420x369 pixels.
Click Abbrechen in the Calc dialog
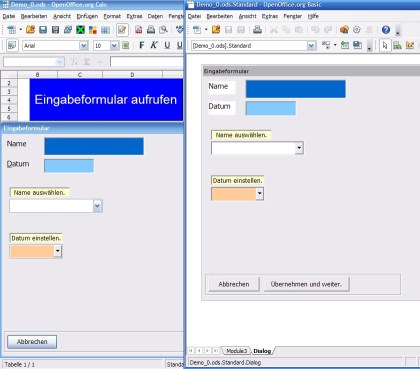[x=32, y=342]
